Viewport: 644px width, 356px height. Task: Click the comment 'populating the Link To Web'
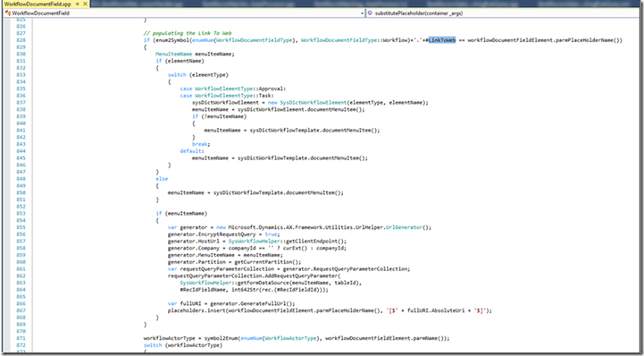[x=188, y=33]
